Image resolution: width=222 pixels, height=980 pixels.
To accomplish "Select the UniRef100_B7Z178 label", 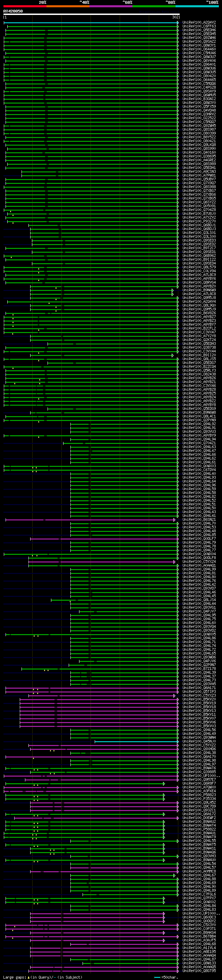I will point(199,669).
